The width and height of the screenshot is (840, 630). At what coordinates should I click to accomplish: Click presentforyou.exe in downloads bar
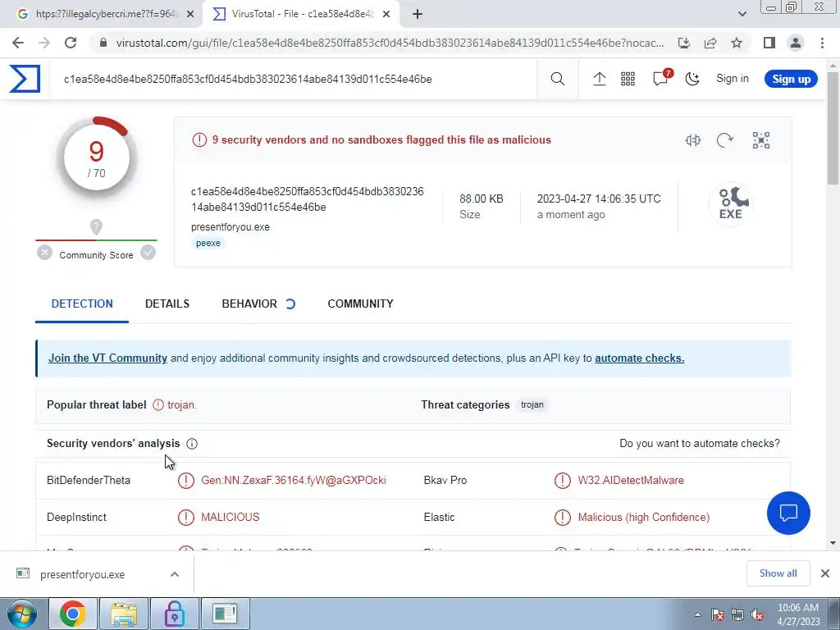pyautogui.click(x=83, y=574)
